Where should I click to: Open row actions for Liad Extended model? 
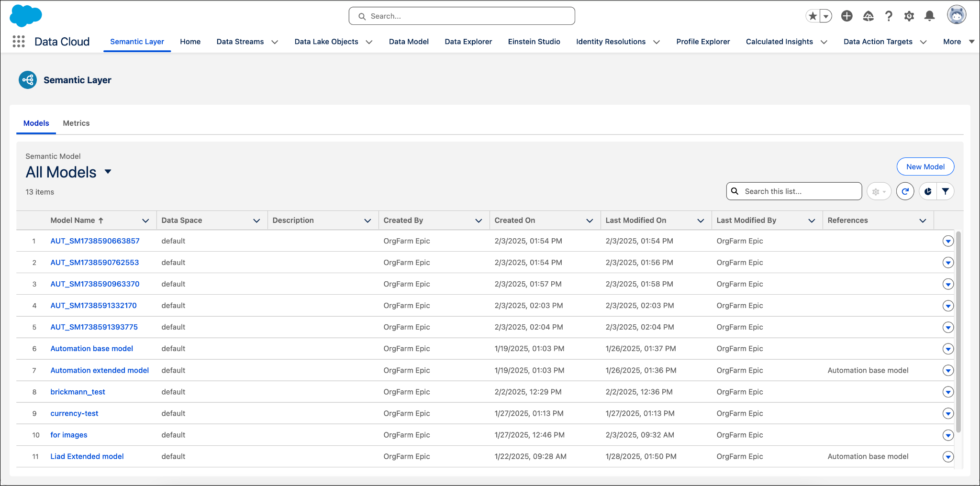948,457
